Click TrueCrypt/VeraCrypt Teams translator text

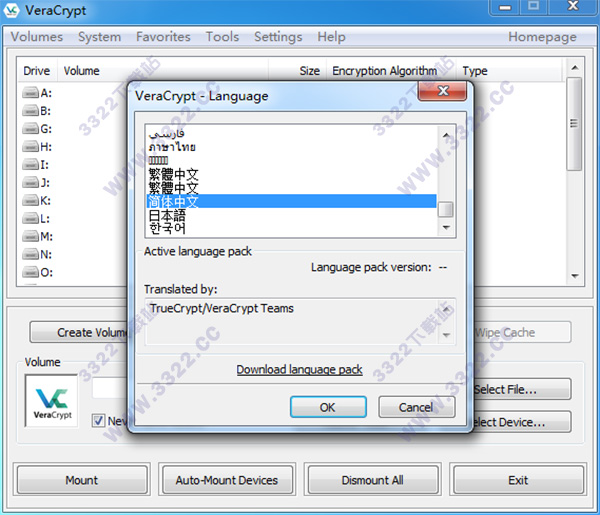222,308
